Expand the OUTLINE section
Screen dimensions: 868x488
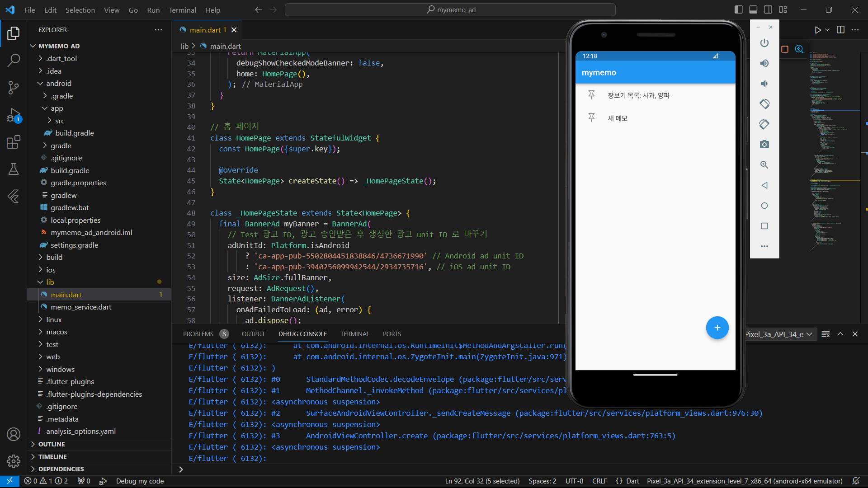tap(99, 444)
